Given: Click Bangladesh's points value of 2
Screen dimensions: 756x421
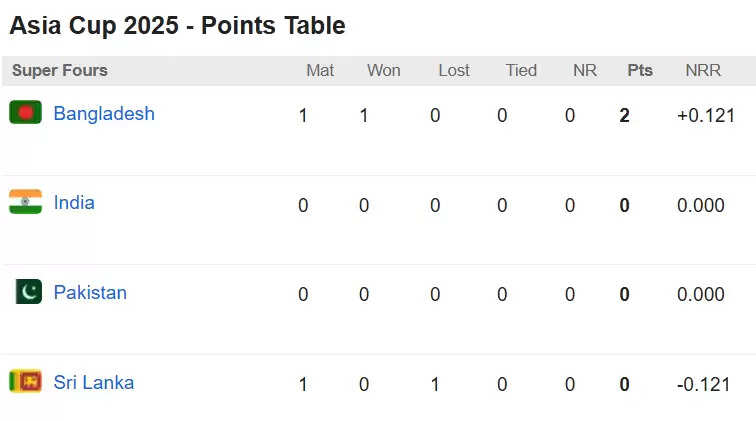Looking at the screenshot, I should click(x=624, y=116).
